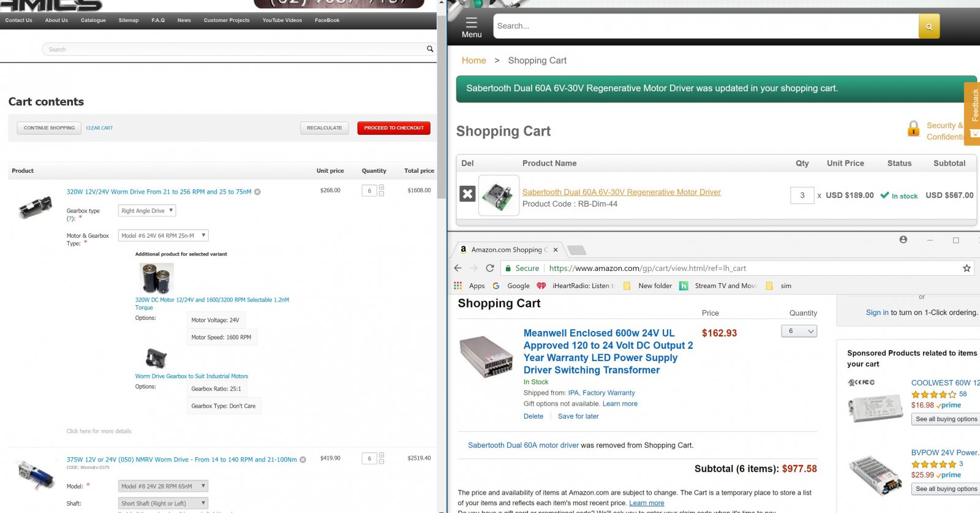Click the RECALCULATE button
Viewport: 980px width, 513px height.
click(x=325, y=128)
